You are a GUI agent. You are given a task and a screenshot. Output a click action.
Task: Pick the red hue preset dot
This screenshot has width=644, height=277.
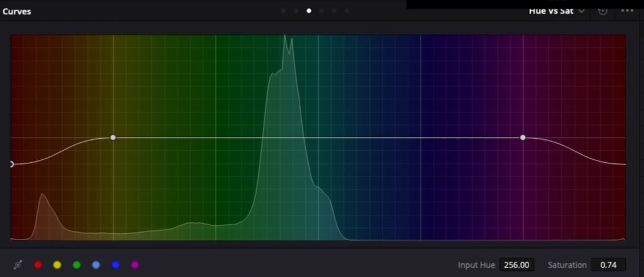pos(38,265)
